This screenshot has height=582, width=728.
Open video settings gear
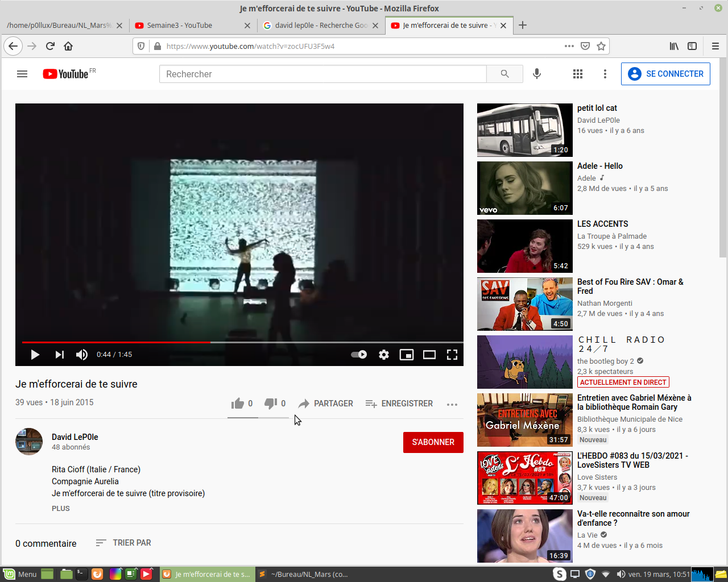[384, 355]
